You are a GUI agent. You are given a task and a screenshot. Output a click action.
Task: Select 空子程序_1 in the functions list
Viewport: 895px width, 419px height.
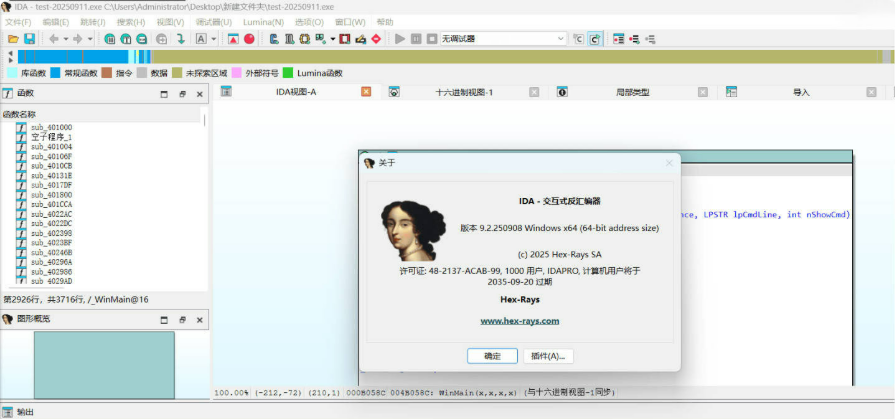coord(51,137)
